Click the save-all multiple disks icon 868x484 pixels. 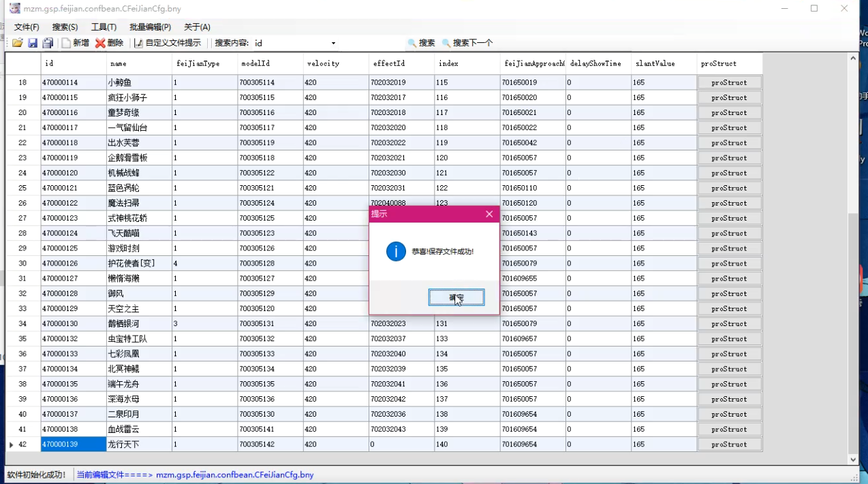(48, 43)
